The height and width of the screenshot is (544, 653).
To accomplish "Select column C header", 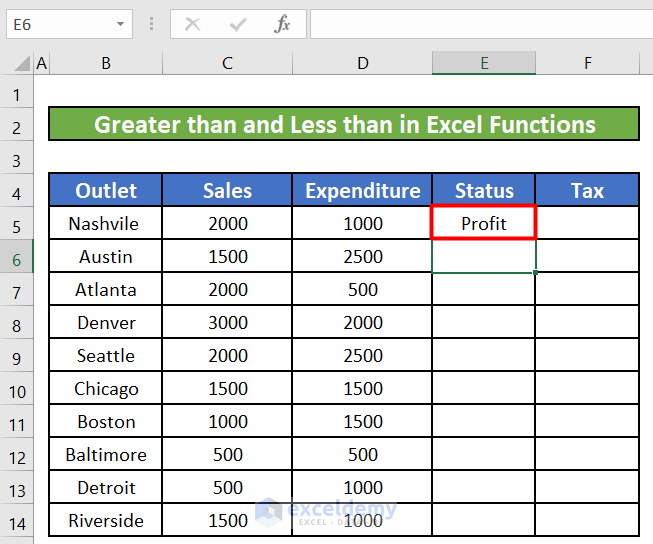I will click(227, 63).
